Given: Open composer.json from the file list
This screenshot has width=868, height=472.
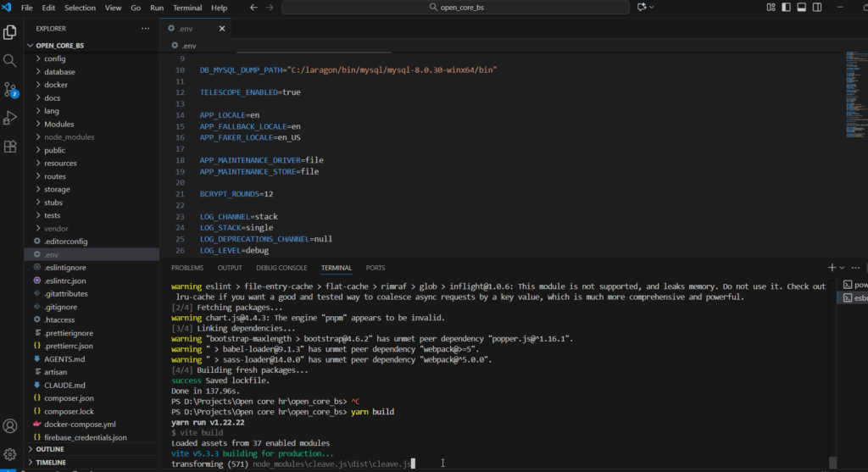Looking at the screenshot, I should click(69, 397).
